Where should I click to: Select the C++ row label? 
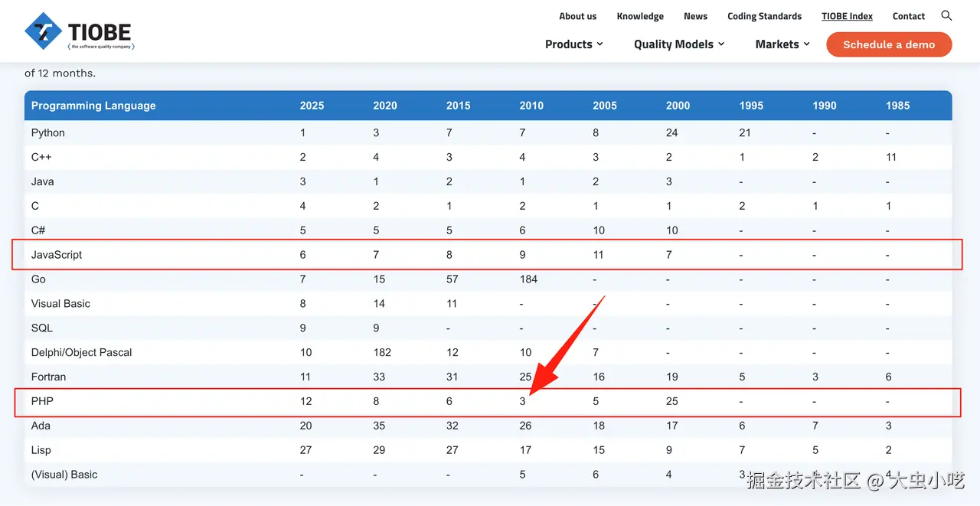(x=41, y=157)
